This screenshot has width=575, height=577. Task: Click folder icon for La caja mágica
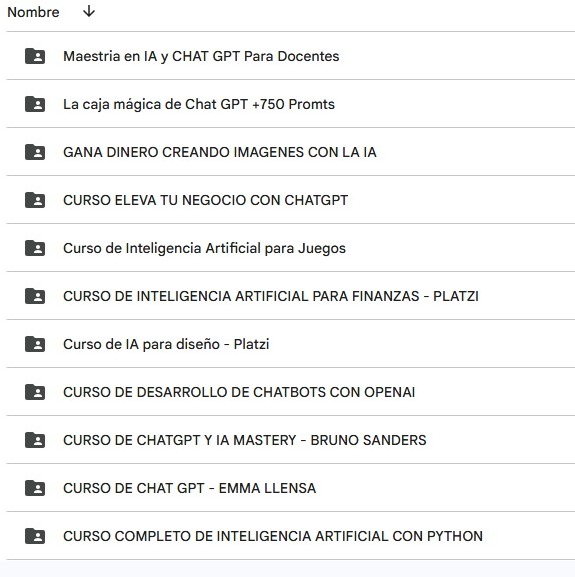point(35,104)
